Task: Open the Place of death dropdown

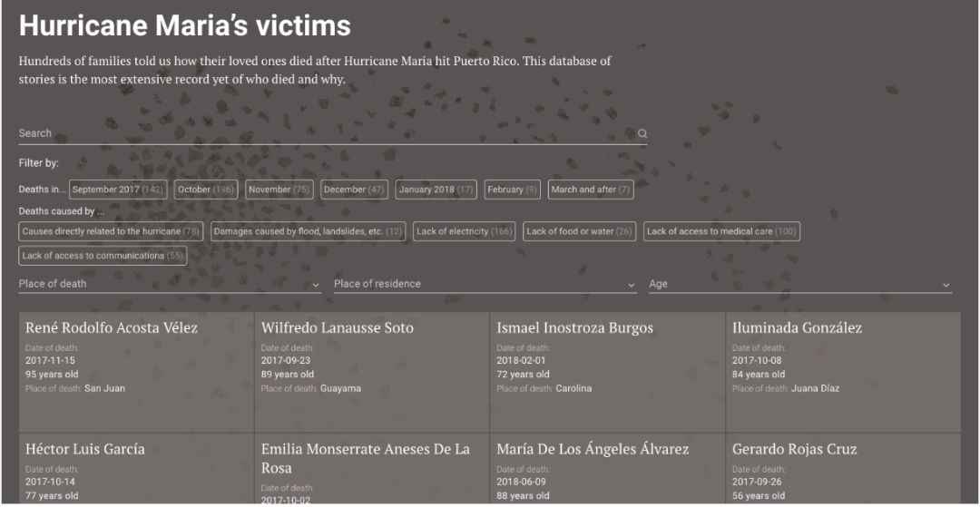Action: coord(169,285)
